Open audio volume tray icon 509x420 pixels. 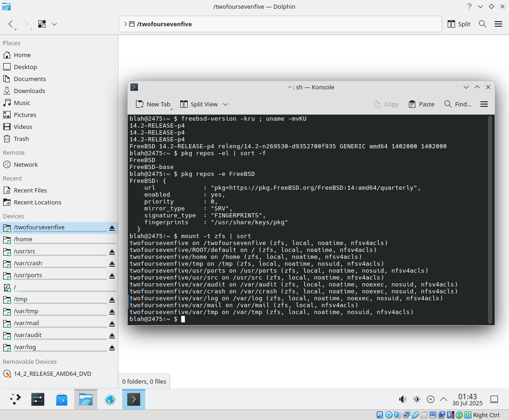click(402, 399)
